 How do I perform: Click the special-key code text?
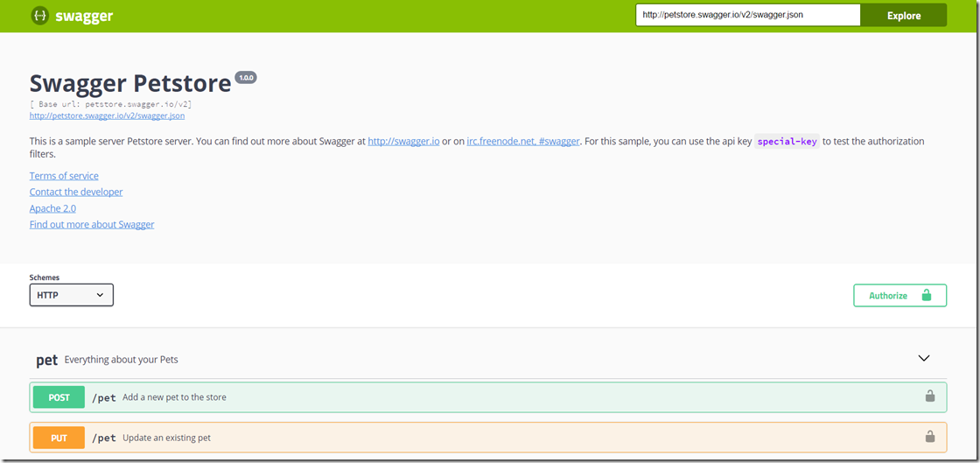[787, 141]
